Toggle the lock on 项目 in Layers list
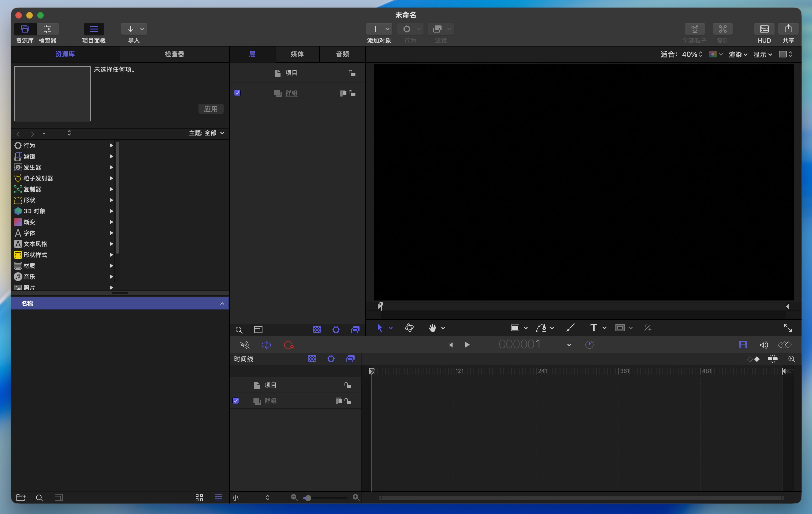 (352, 73)
